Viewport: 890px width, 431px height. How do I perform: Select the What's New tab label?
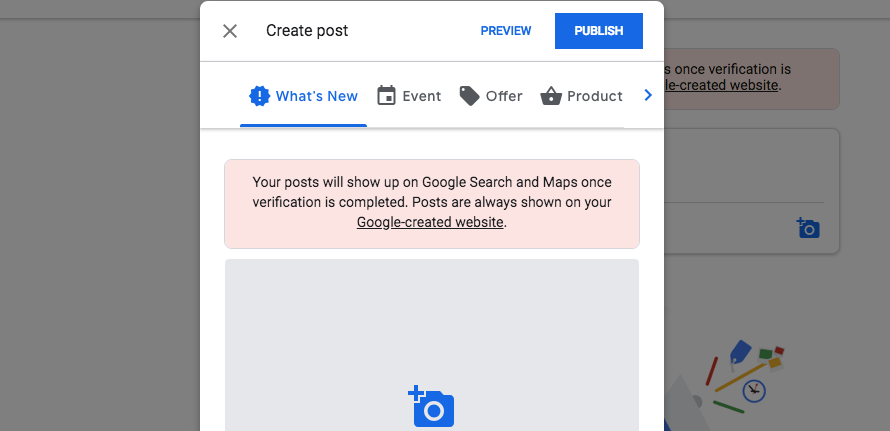pos(317,96)
